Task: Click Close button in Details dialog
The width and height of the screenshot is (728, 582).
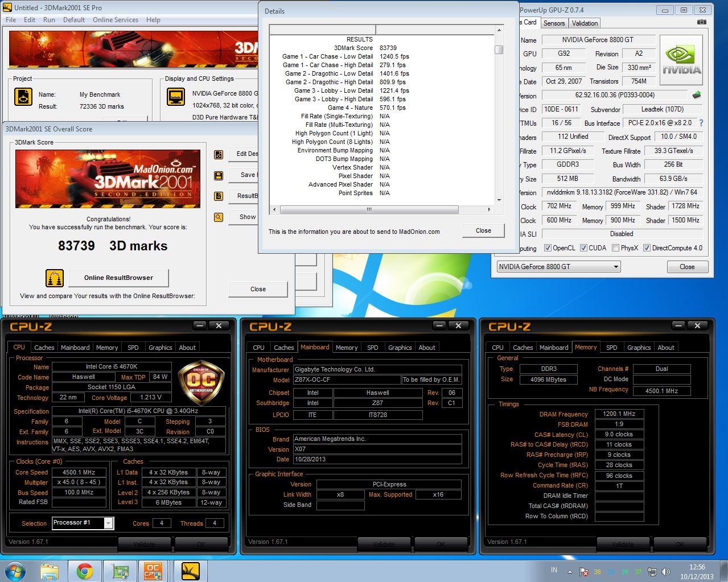Action: (483, 230)
